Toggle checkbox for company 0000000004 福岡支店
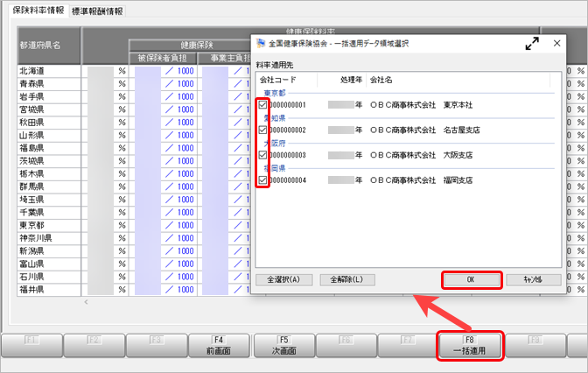Screen dimensions: 588x373 tap(262, 180)
